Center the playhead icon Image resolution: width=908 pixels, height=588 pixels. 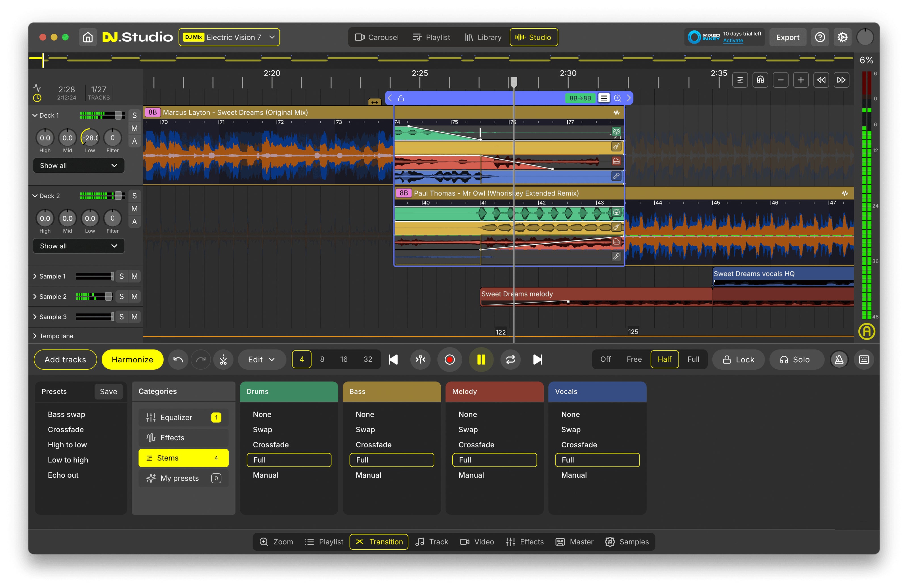tap(421, 359)
